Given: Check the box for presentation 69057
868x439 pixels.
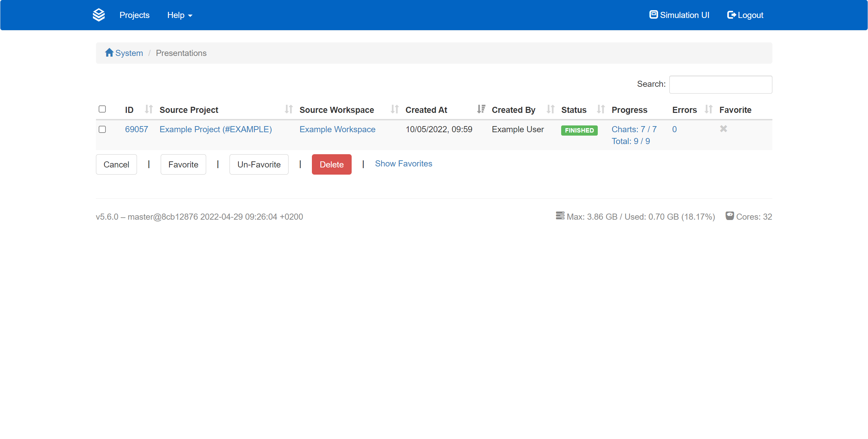Looking at the screenshot, I should pyautogui.click(x=102, y=129).
